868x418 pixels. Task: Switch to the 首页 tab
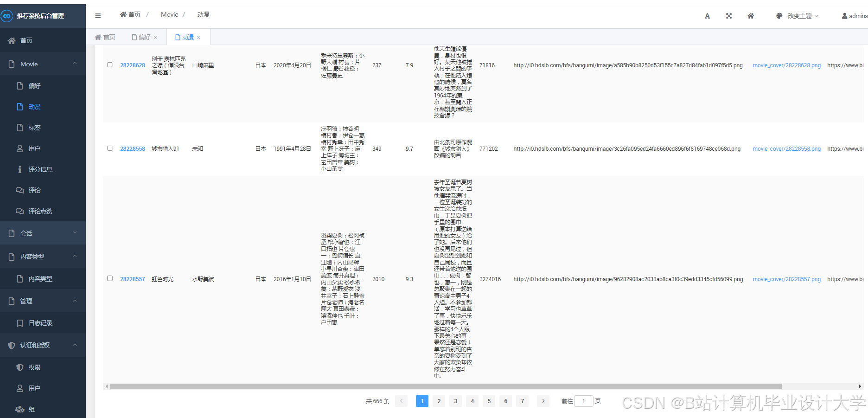pyautogui.click(x=105, y=37)
